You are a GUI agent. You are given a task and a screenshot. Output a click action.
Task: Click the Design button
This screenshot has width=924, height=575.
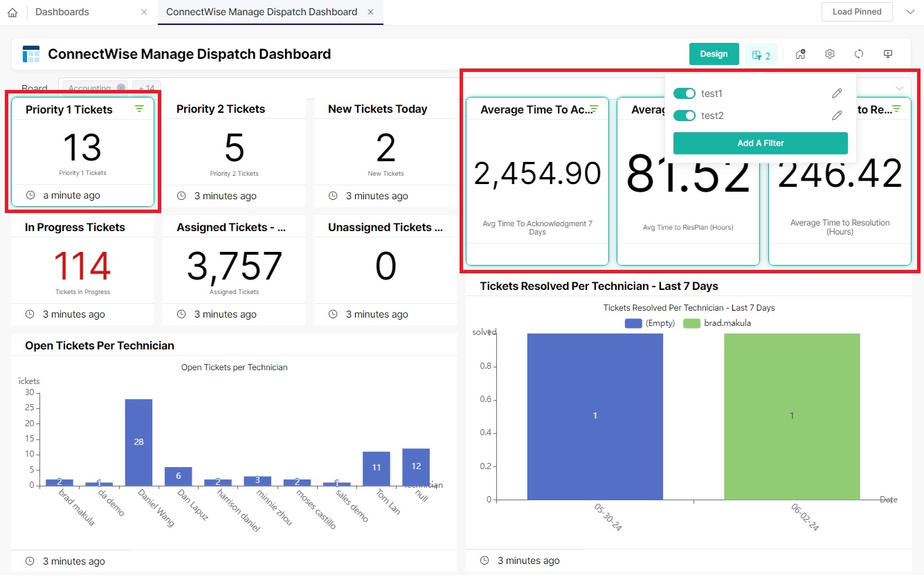tap(714, 54)
